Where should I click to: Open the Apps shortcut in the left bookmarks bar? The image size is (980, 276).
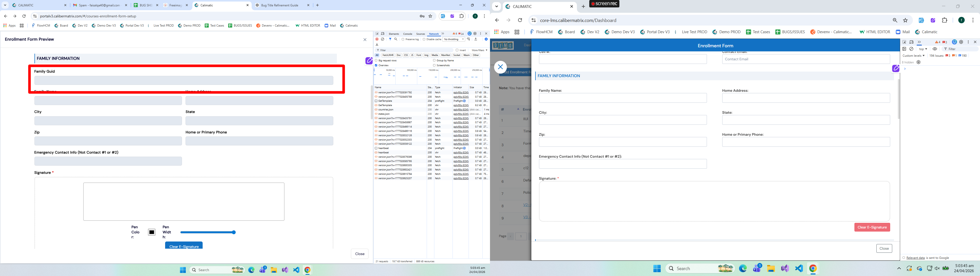[9, 26]
